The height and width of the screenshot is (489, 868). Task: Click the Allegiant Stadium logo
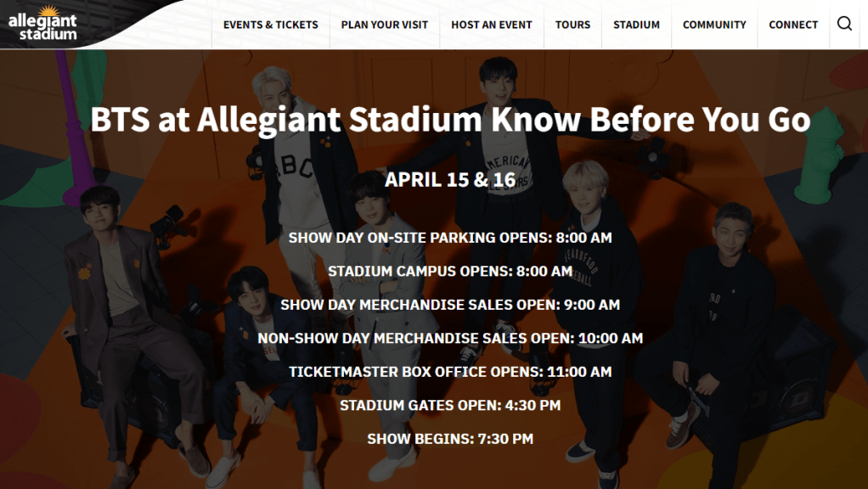click(x=42, y=24)
